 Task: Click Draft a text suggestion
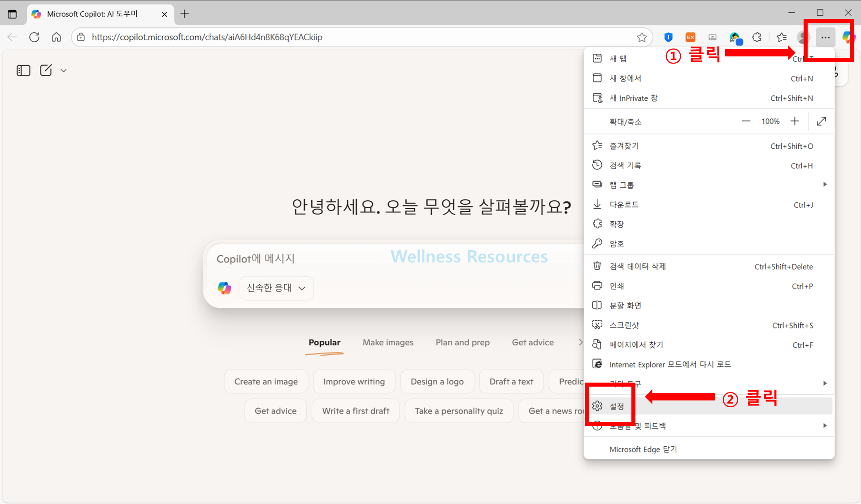(511, 381)
